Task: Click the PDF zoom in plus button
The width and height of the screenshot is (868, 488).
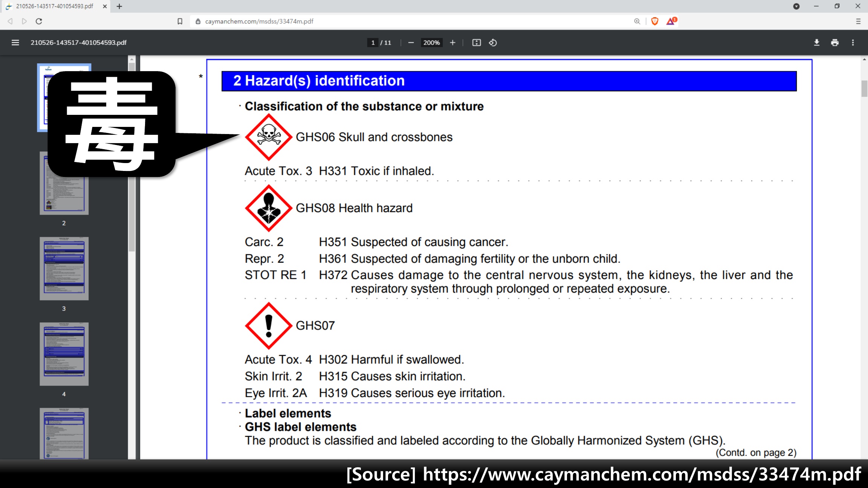Action: [452, 43]
